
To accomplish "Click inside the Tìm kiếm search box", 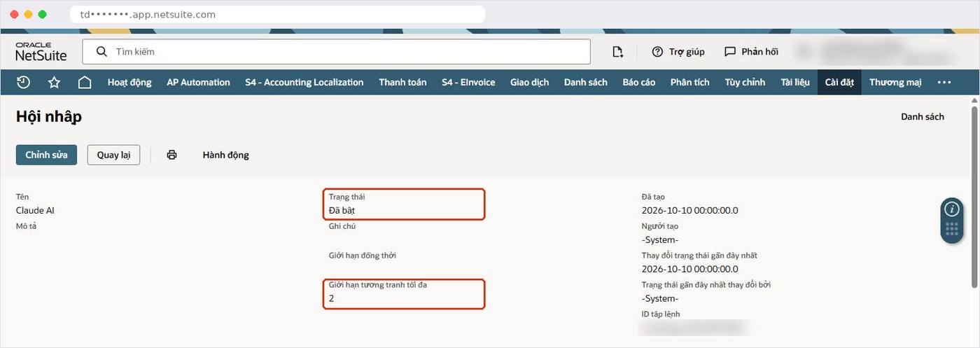I will (337, 52).
